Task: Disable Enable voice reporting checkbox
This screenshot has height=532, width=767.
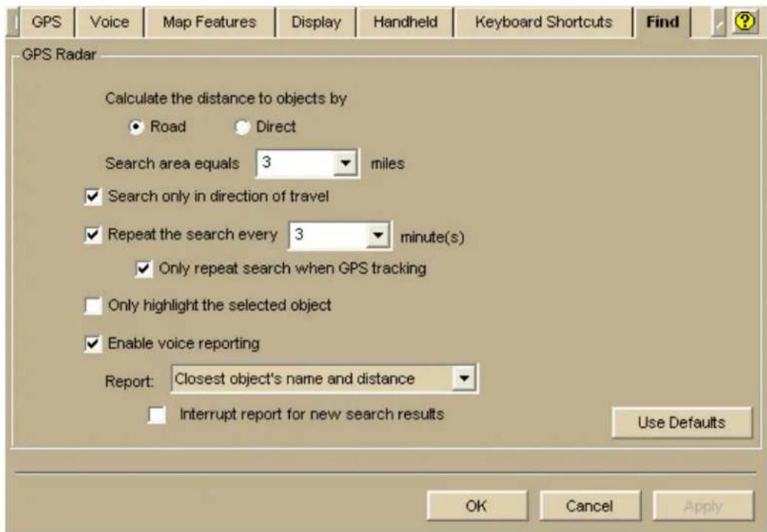Action: [93, 344]
